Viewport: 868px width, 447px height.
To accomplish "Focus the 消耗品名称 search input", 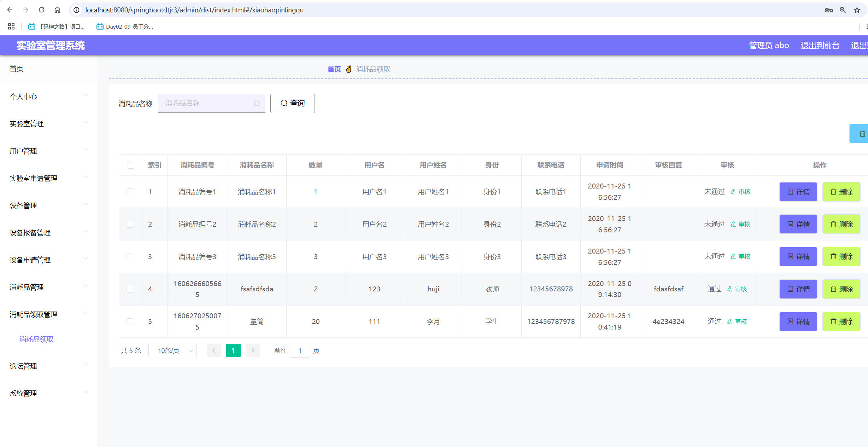I will click(212, 103).
